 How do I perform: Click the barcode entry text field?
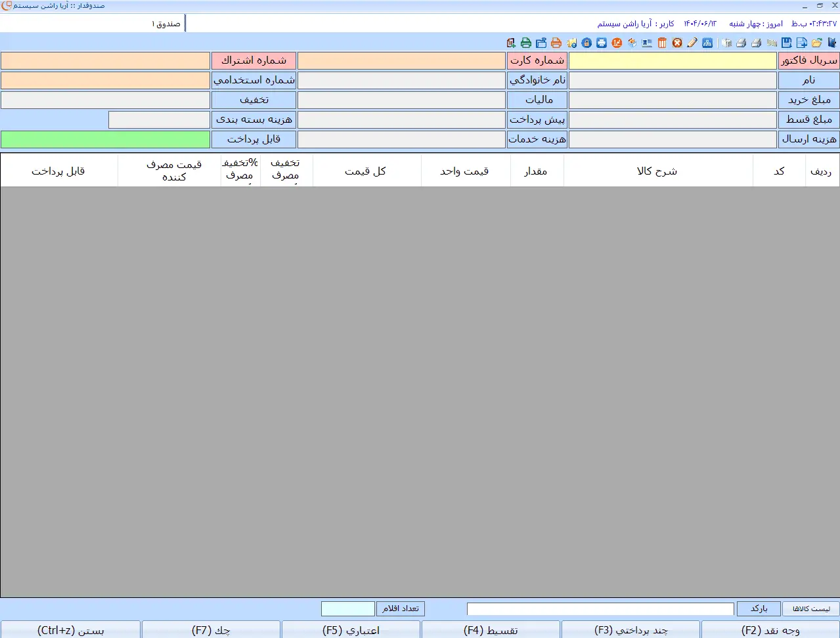coord(600,608)
